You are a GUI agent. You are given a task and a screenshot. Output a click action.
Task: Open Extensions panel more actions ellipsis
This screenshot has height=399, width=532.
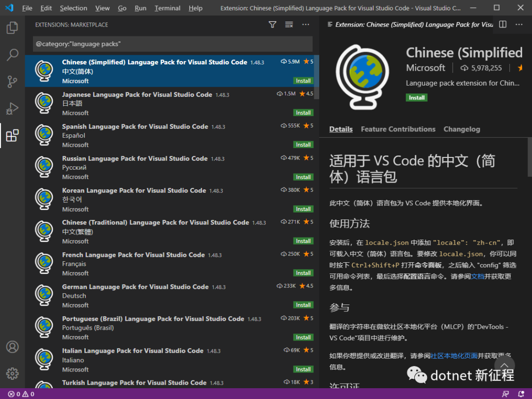click(x=305, y=25)
